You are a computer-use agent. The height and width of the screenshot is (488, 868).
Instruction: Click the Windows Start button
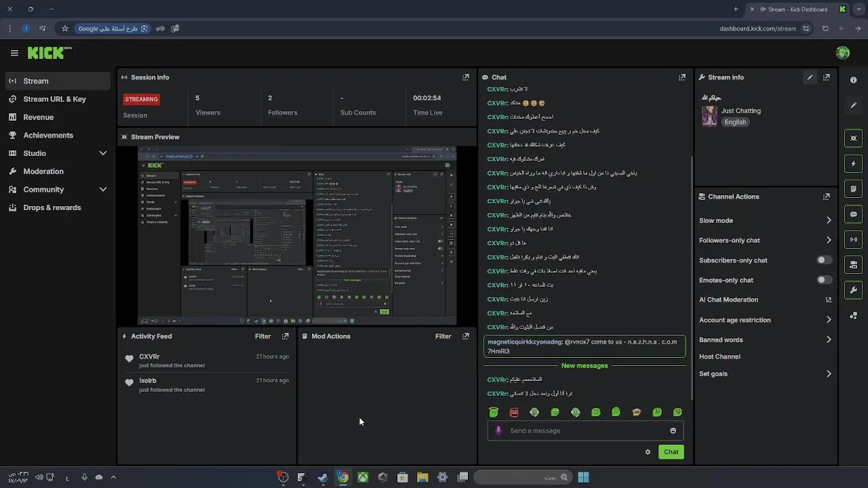(583, 477)
